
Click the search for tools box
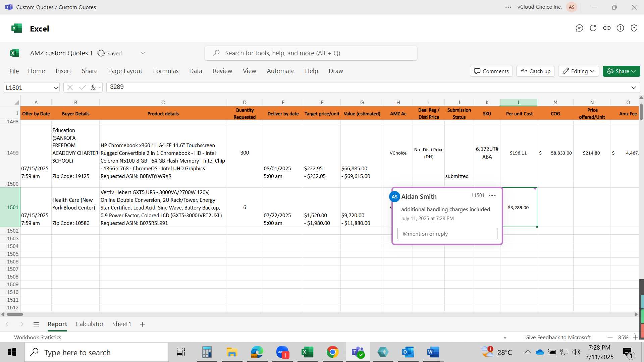coord(311,53)
